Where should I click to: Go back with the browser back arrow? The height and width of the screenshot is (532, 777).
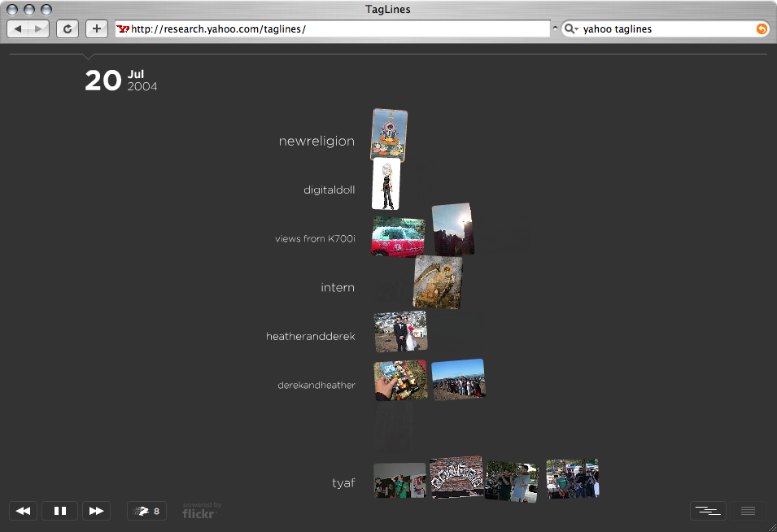(x=19, y=28)
